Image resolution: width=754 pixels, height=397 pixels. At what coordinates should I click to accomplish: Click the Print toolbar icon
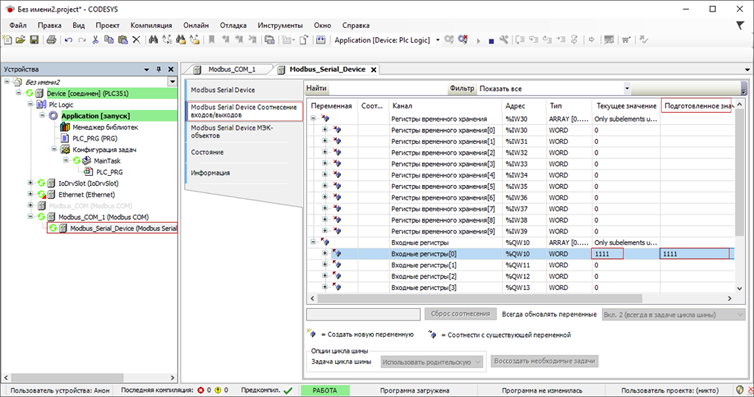51,40
